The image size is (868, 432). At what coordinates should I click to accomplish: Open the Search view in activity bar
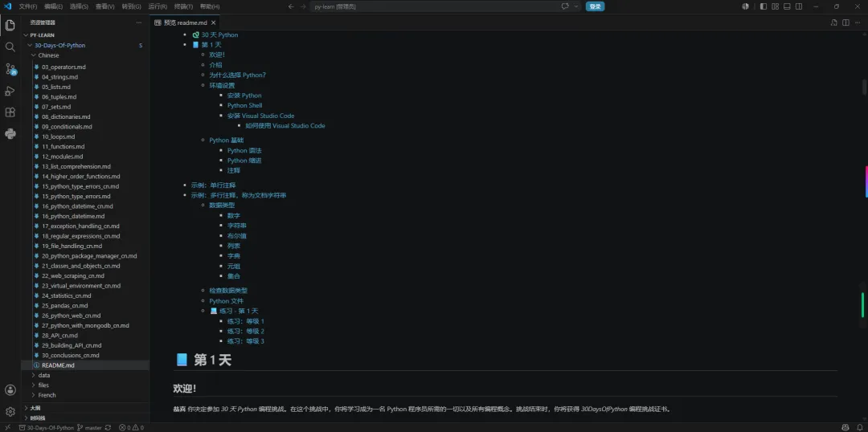click(x=10, y=47)
